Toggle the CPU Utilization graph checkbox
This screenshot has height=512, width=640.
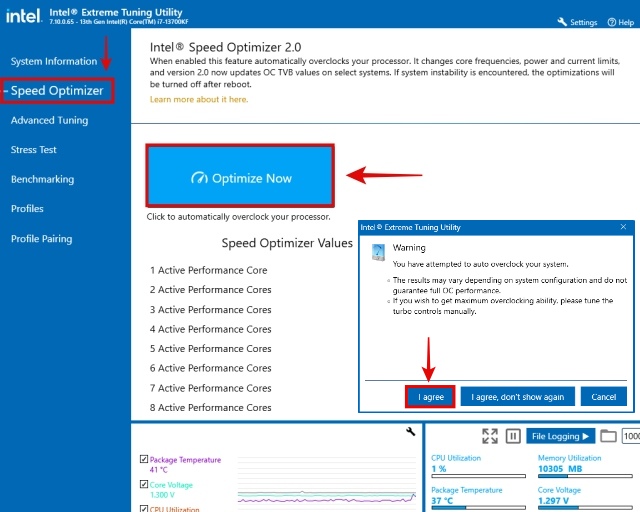(x=144, y=508)
